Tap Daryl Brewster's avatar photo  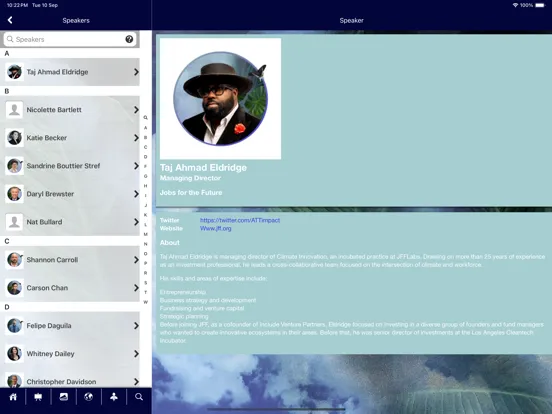coord(14,194)
